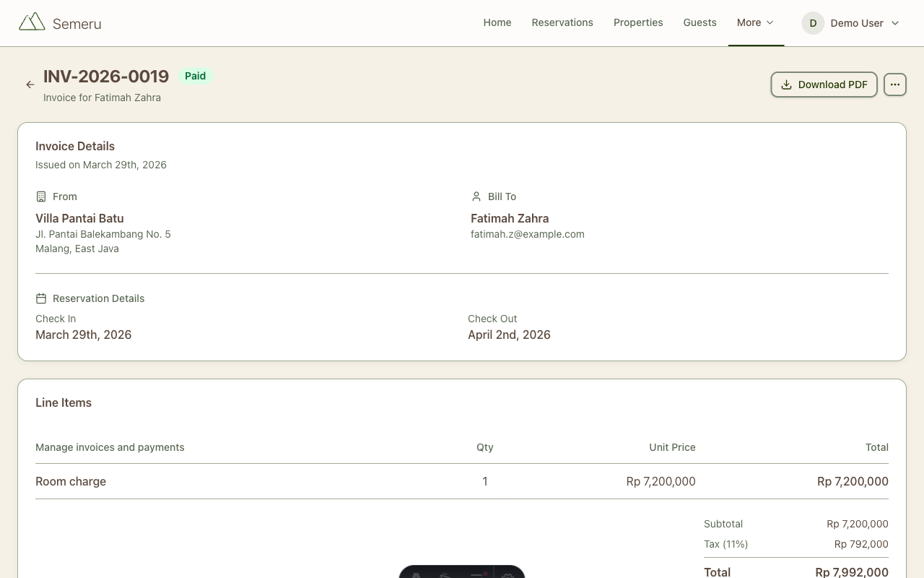924x578 pixels.
Task: Click the Subtotal label
Action: (x=723, y=524)
